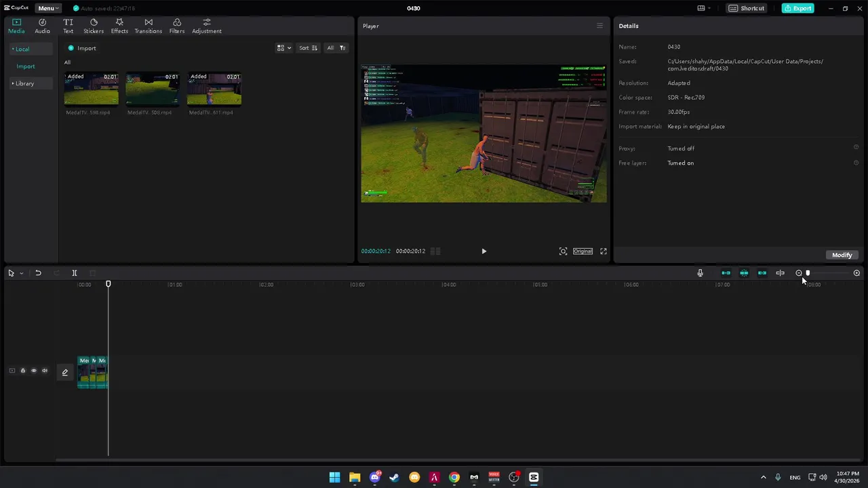Click the timeline zoom slider handle

click(808, 273)
